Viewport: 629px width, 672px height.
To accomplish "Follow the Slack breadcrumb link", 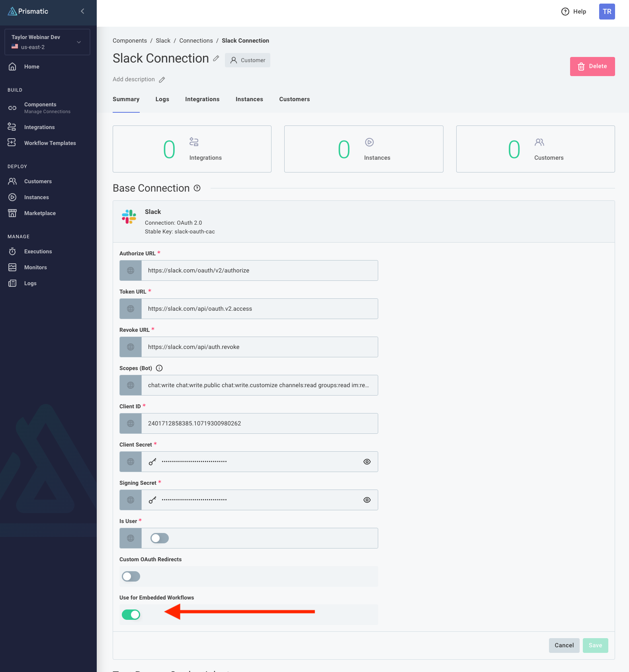I will 163,41.
